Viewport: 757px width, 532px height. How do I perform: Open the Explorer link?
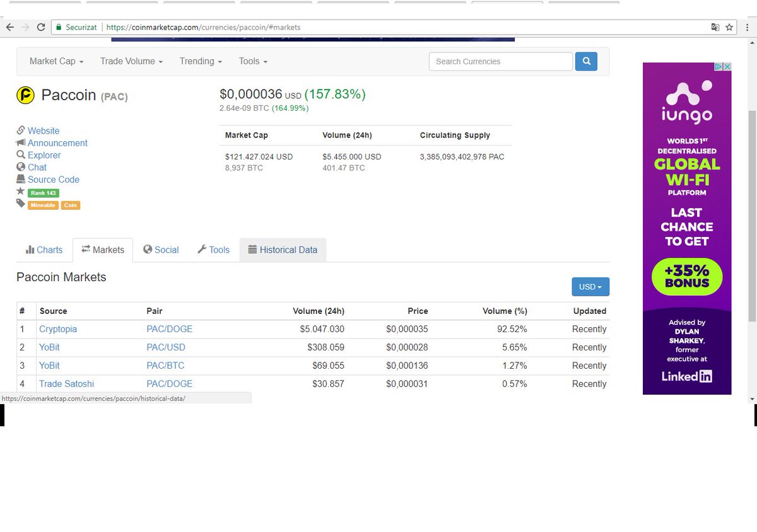pos(44,155)
